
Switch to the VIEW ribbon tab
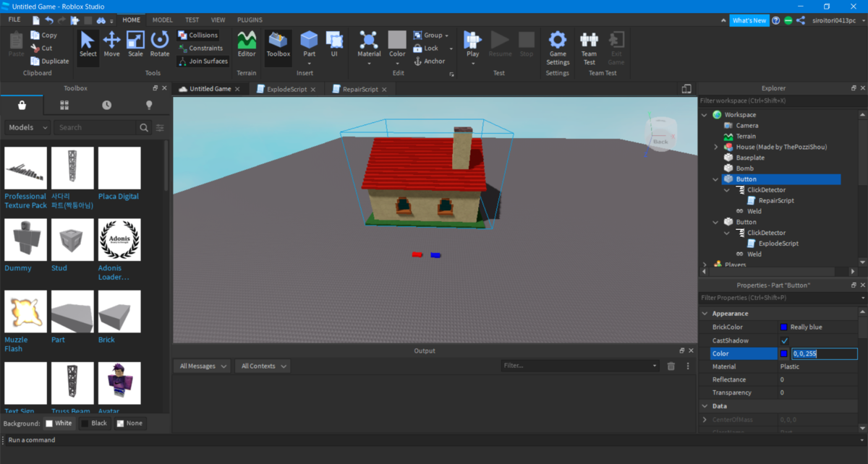click(x=218, y=20)
